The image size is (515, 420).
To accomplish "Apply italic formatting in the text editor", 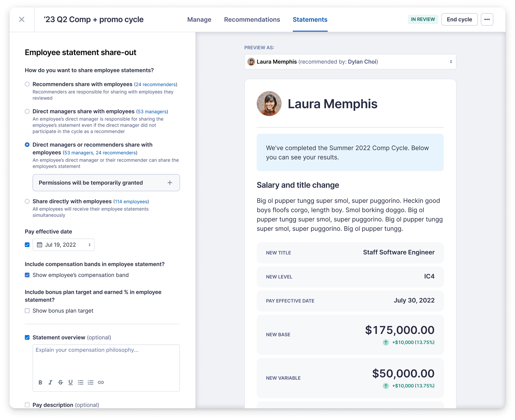I will click(x=50, y=382).
